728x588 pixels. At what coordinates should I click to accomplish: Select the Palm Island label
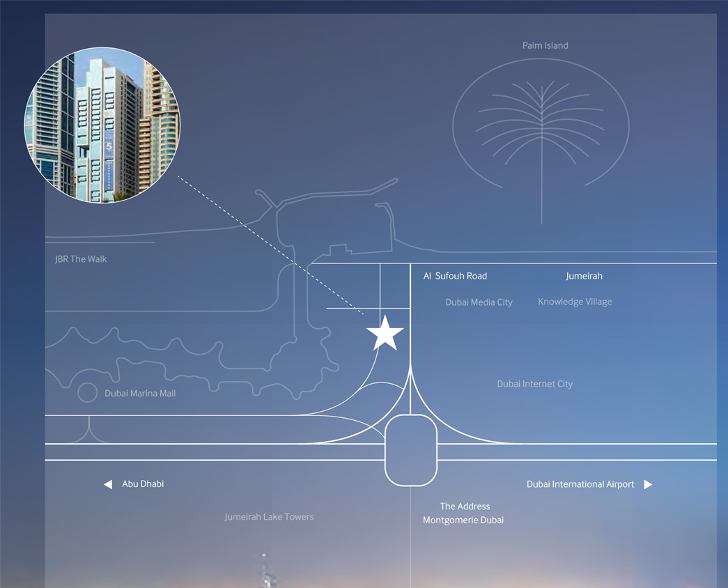tap(545, 45)
